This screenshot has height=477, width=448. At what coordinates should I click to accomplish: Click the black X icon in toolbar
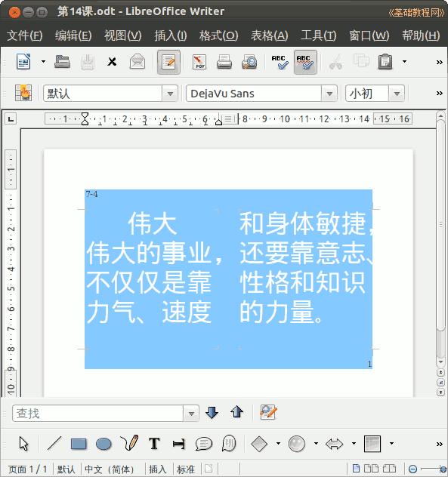112,62
